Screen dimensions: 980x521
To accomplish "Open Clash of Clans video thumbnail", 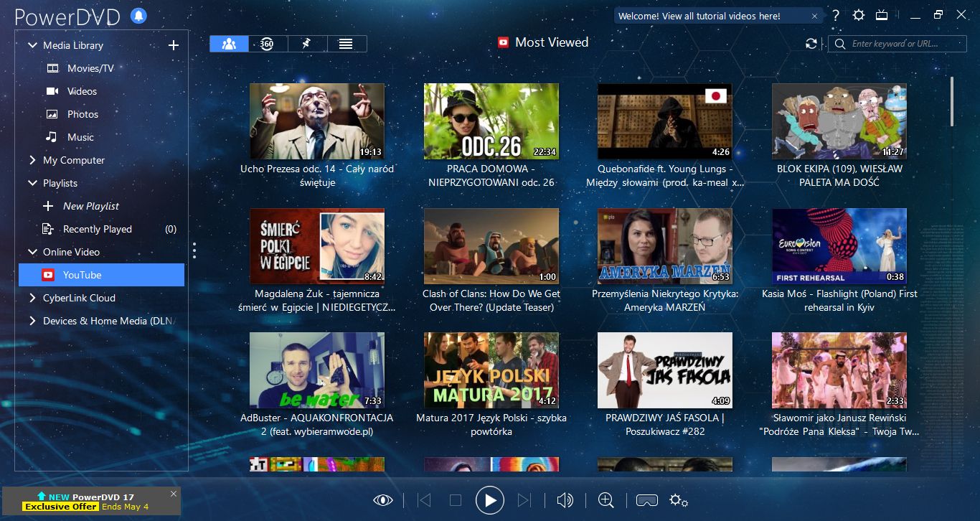I will 491,246.
